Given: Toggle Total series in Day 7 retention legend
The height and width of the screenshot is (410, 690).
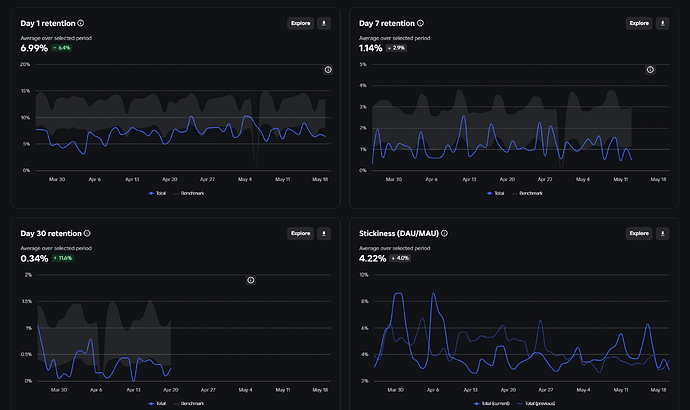Looking at the screenshot, I should (495, 193).
